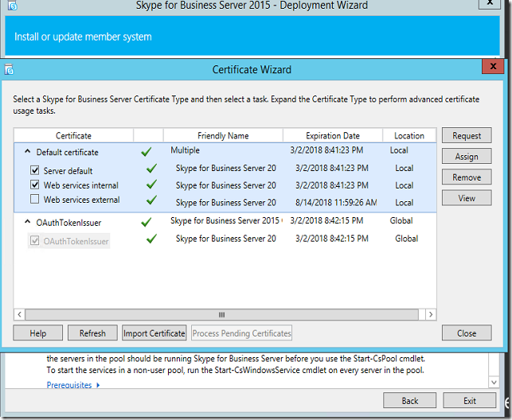Open the Prerequisites link
This screenshot has height=420, width=512.
69,385
